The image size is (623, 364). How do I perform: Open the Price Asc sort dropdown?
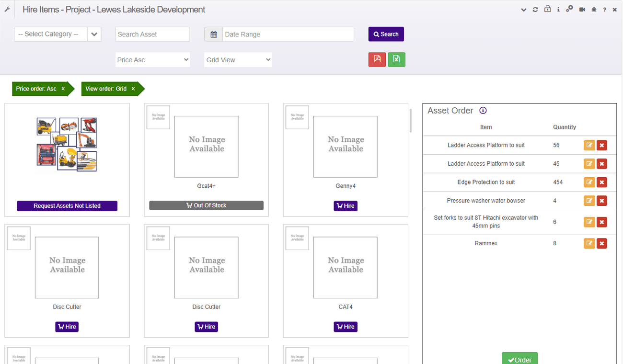coord(152,59)
